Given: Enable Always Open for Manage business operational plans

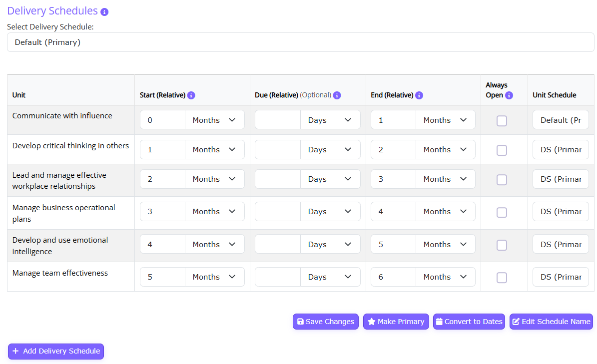Looking at the screenshot, I should pos(502,212).
